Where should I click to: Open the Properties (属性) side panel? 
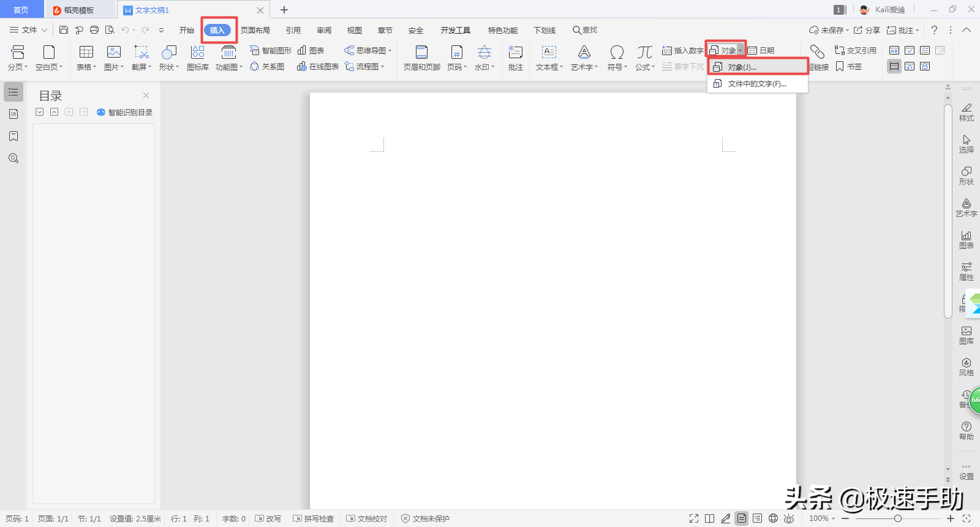(967, 271)
